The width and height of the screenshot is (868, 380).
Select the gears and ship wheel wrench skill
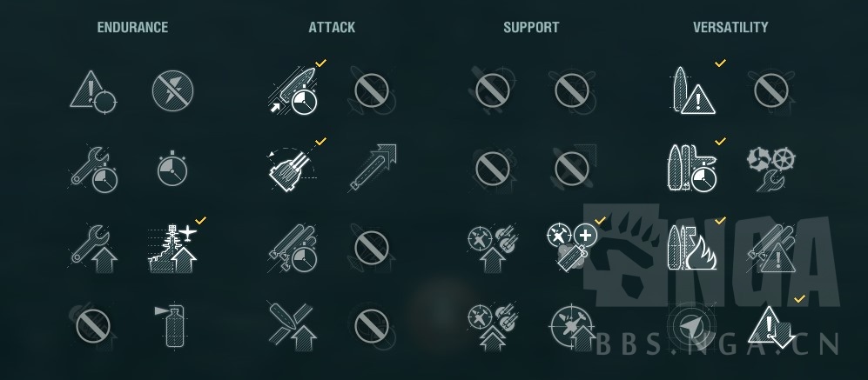771,169
